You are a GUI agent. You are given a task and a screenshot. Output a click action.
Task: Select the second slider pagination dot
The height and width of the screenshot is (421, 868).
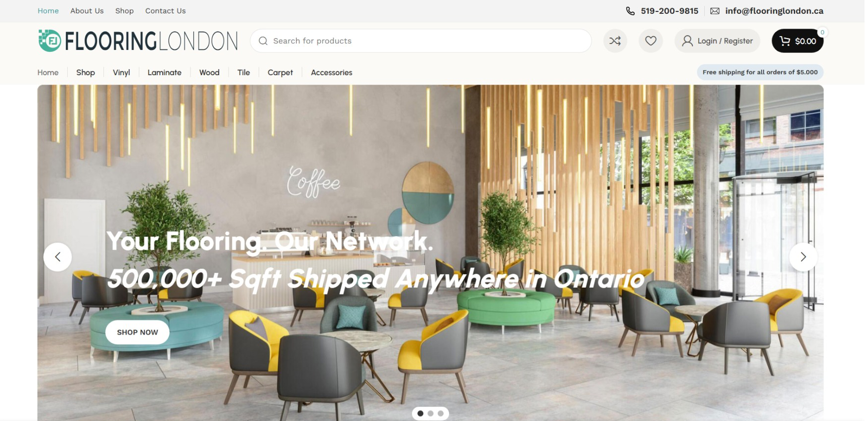(430, 414)
